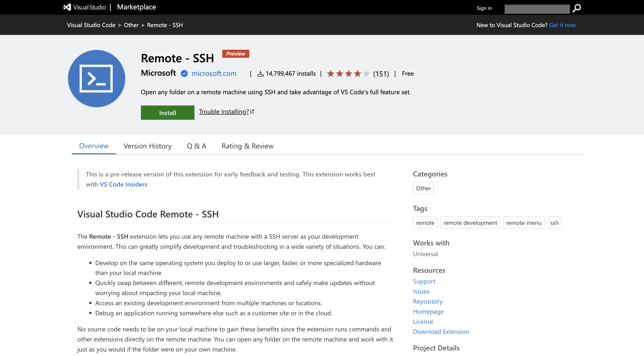644x356 pixels.
Task: Switch to the Rating and Review tab
Action: pyautogui.click(x=247, y=146)
